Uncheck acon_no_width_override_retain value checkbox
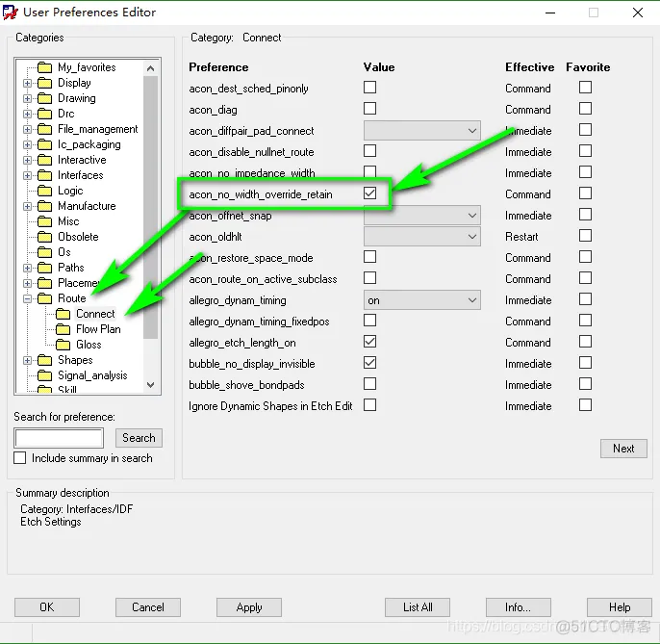This screenshot has height=644, width=660. 370,193
